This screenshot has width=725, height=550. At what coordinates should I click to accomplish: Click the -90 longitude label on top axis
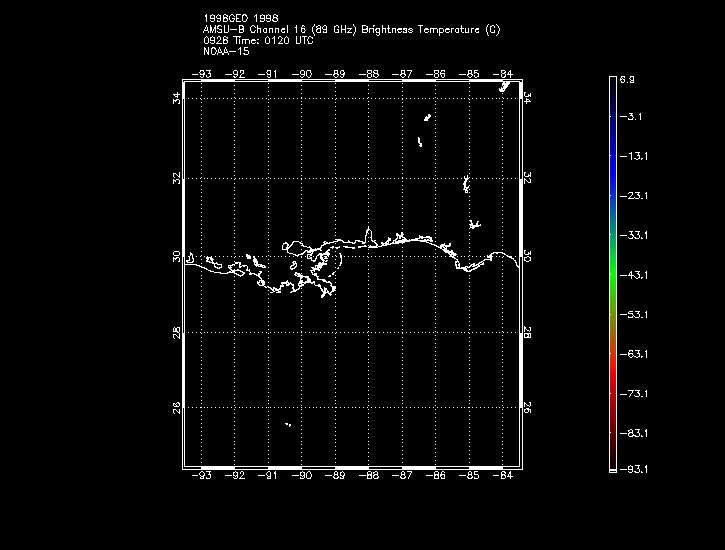click(x=303, y=73)
